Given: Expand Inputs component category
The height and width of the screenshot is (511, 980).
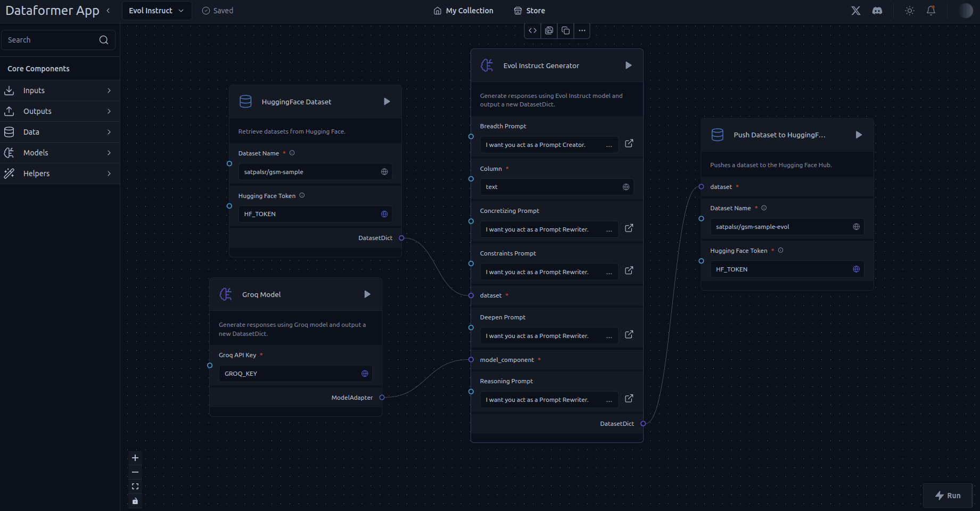Looking at the screenshot, I should point(60,90).
